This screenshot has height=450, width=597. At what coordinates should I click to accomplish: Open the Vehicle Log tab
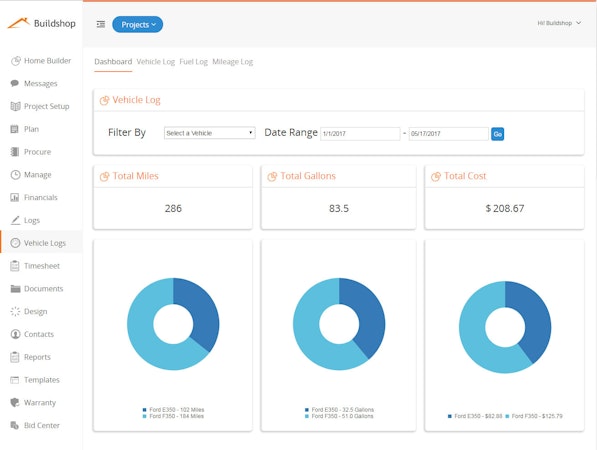coord(156,62)
